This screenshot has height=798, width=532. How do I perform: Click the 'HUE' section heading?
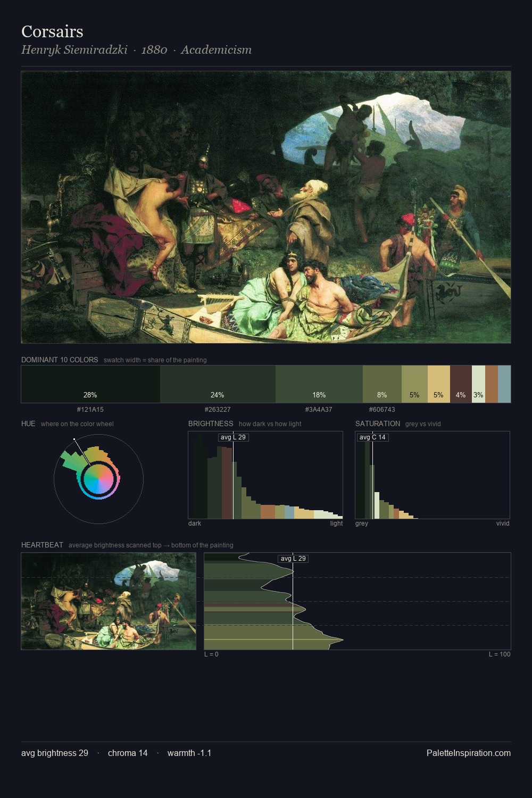(28, 423)
